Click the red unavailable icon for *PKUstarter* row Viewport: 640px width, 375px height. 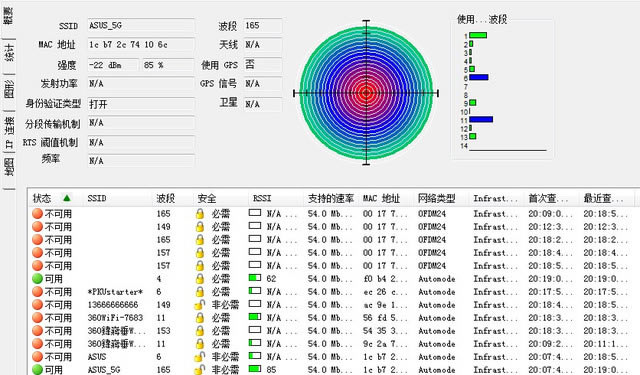point(38,292)
